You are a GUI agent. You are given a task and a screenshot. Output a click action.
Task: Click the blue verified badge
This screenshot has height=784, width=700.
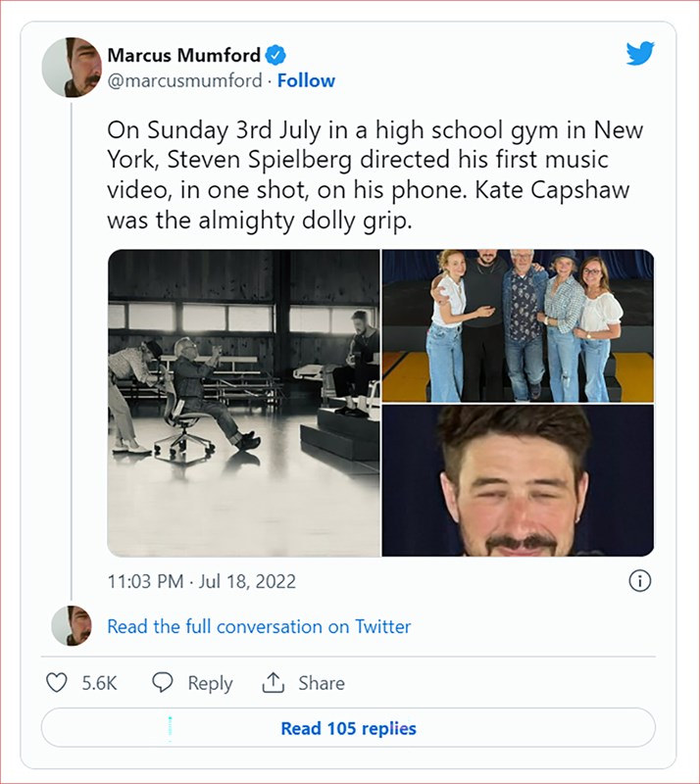(277, 55)
